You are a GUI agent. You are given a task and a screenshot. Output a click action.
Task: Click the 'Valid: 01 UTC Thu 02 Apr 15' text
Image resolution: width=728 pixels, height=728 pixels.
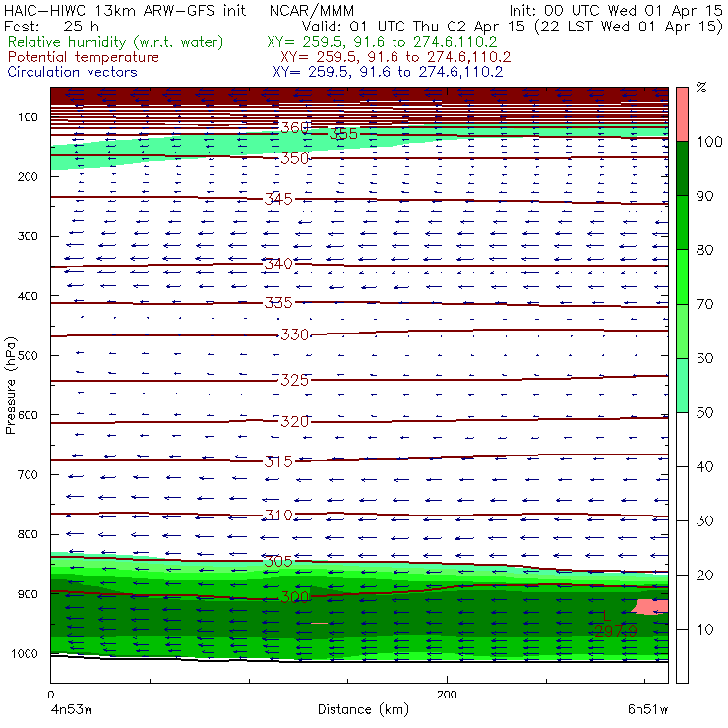pyautogui.click(x=413, y=27)
